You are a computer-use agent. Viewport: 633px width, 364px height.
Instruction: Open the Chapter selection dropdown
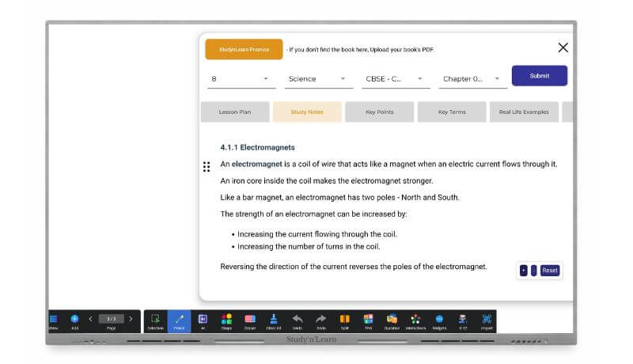472,78
